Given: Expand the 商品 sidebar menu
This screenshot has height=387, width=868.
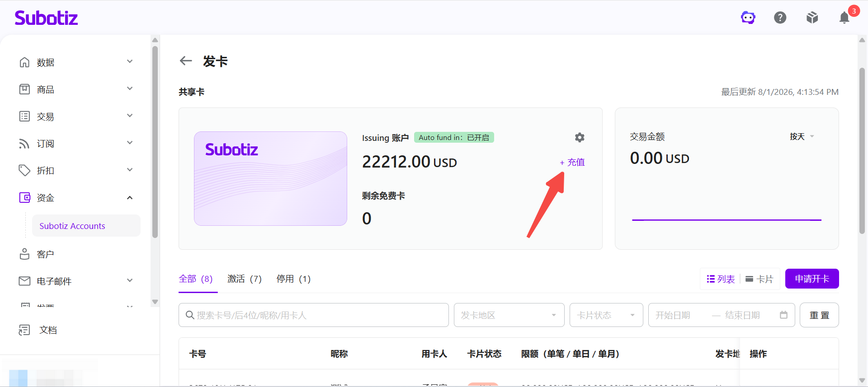Looking at the screenshot, I should coord(130,89).
